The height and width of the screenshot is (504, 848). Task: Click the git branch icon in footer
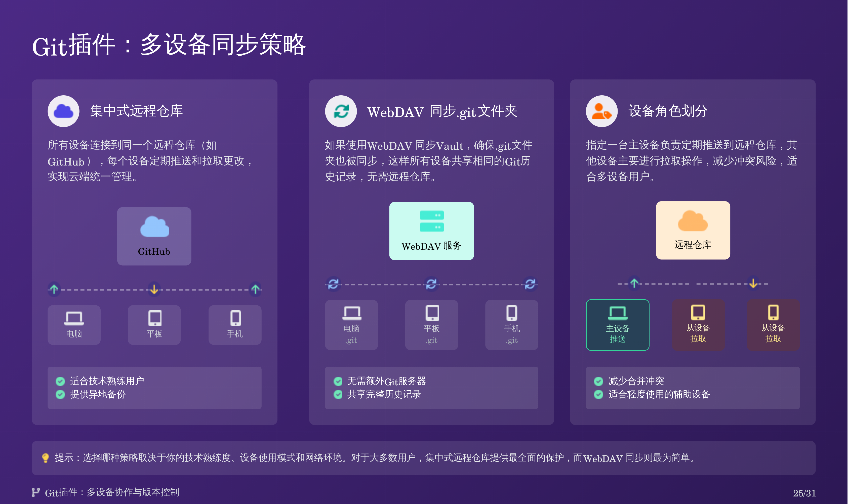click(35, 492)
